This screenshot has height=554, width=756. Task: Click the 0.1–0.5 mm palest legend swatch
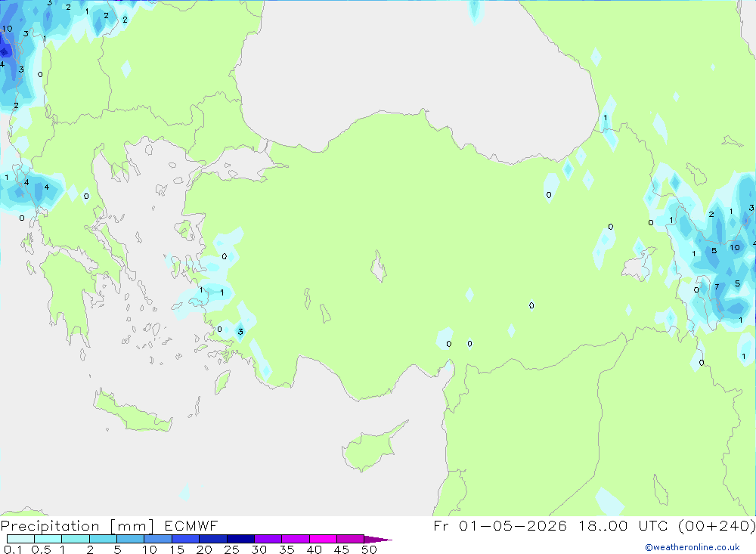point(20,539)
